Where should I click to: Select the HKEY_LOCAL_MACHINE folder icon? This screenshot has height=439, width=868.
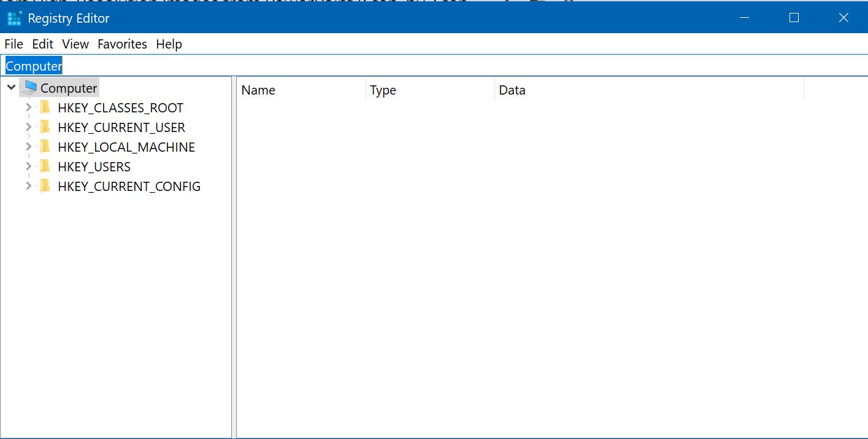(x=44, y=147)
